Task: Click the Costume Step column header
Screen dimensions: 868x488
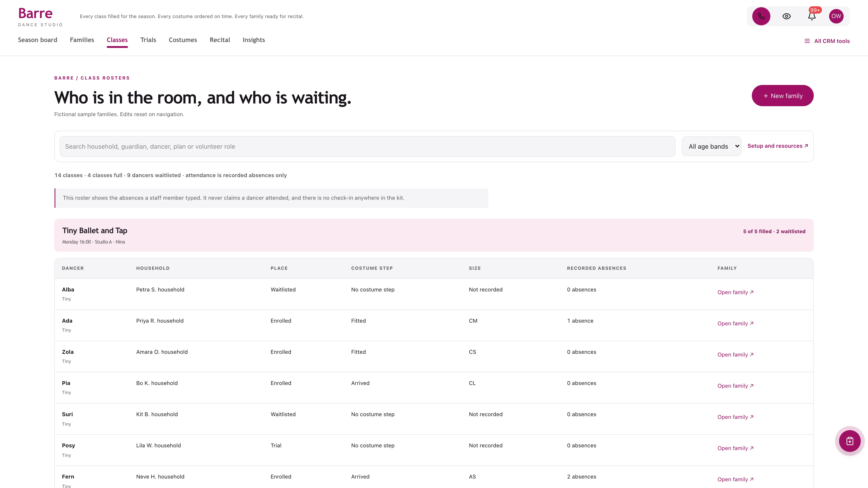Action: pyautogui.click(x=372, y=268)
